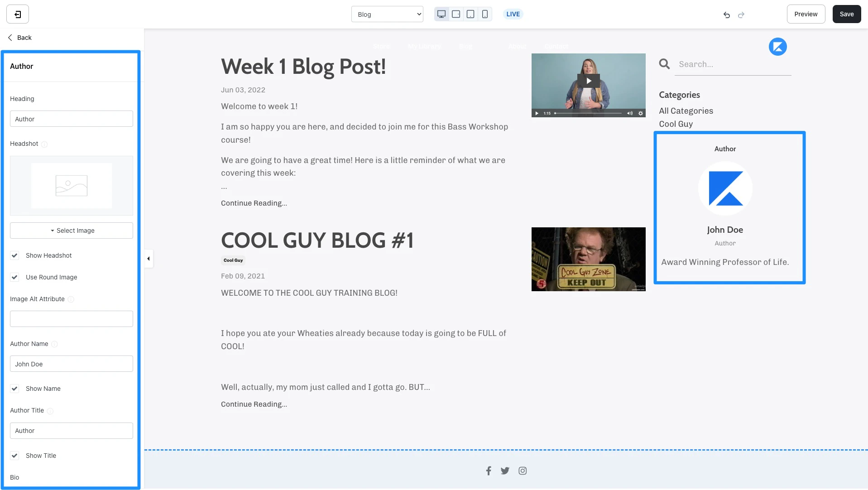Open Continue Reading link under Week 1 post
The height and width of the screenshot is (490, 868).
(x=254, y=203)
